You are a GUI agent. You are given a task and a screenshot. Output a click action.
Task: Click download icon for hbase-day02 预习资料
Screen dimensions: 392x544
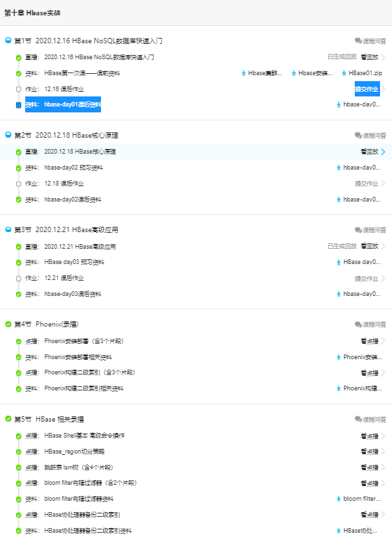339,168
